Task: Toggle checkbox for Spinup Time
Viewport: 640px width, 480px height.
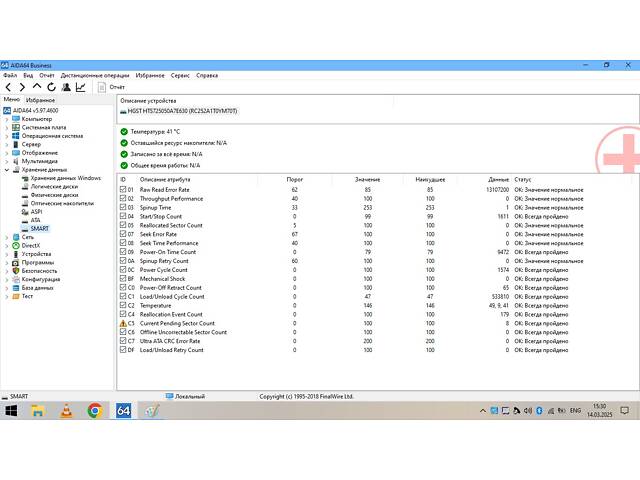Action: point(123,207)
